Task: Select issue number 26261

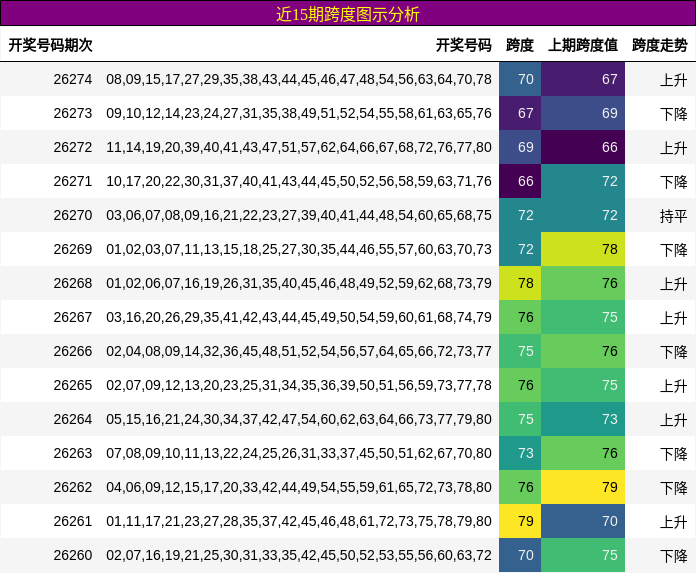Action: point(73,521)
